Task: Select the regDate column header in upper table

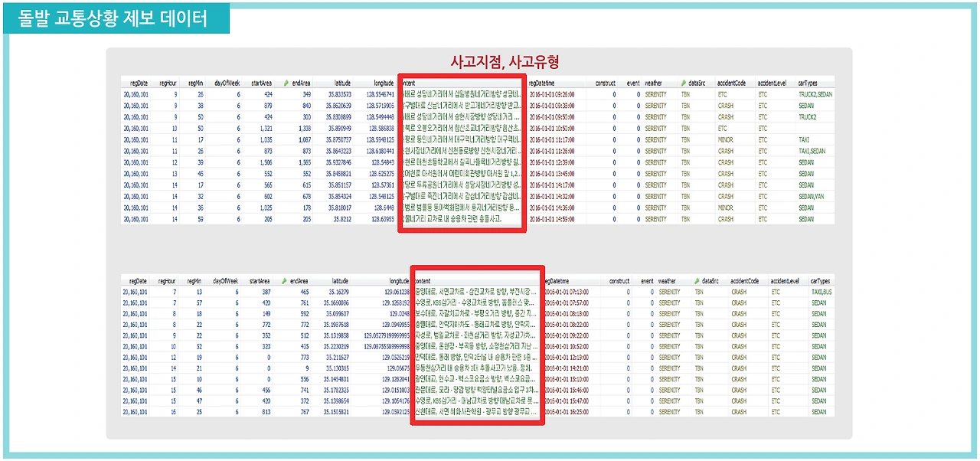Action: point(139,83)
